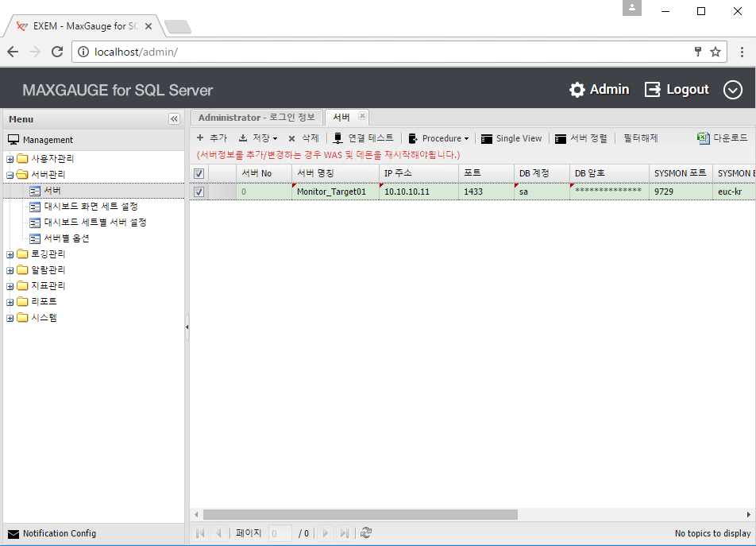Open 대시보드 세트별 서버 설정 item
756x546 pixels.
point(95,223)
